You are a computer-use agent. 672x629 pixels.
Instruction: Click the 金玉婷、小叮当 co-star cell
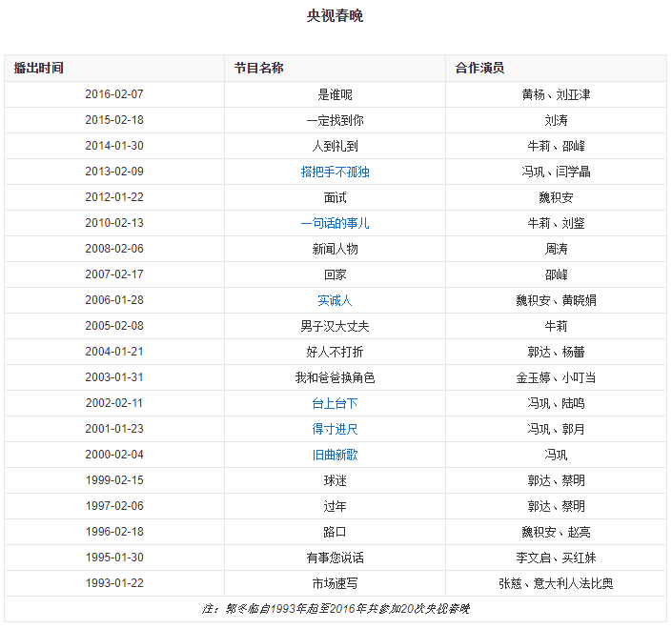[556, 377]
